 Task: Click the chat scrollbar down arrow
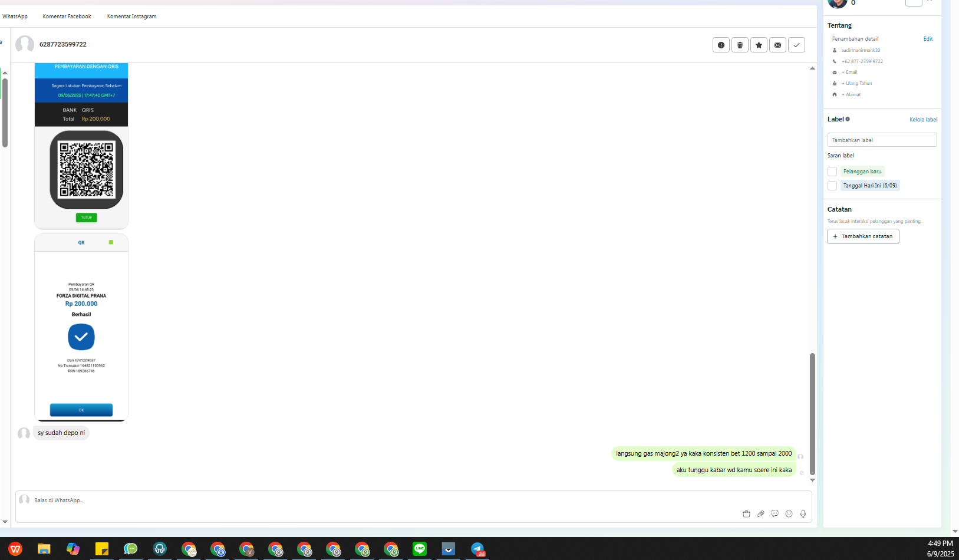812,480
